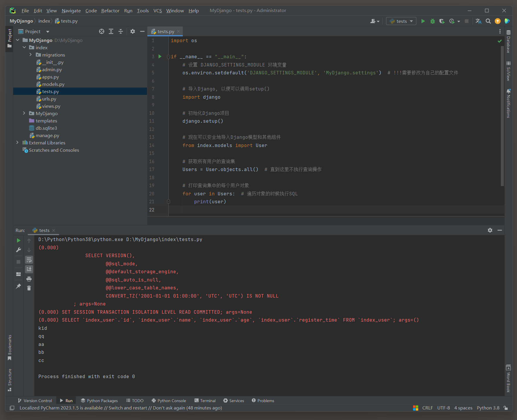Open the Word Book side panel

[x=509, y=379]
